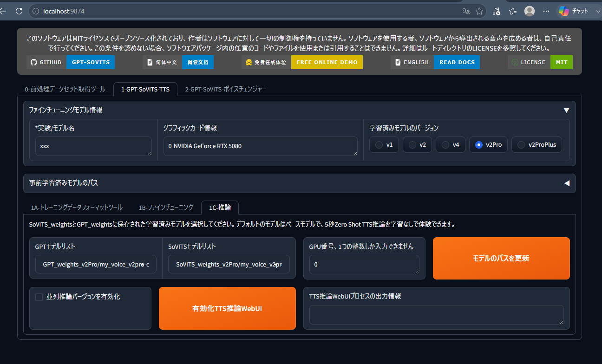Click the MIT LICENSE badge
This screenshot has height=364, width=602.
540,62
